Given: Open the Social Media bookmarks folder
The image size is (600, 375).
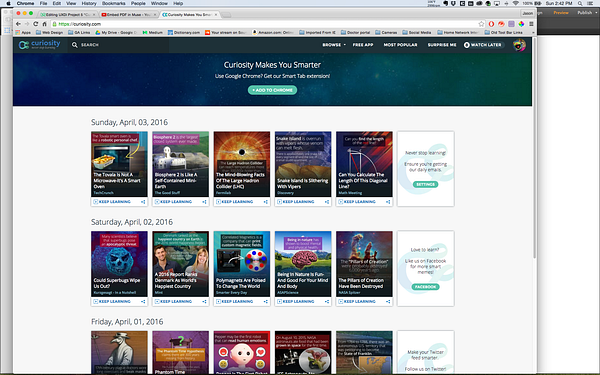Looking at the screenshot, I should [x=417, y=33].
